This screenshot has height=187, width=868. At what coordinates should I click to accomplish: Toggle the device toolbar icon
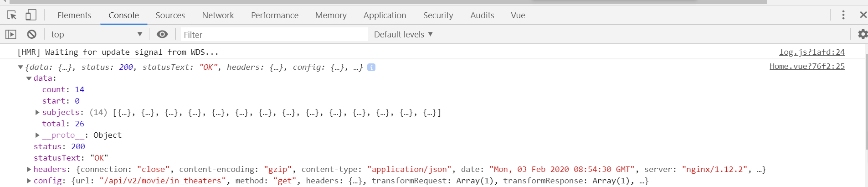pyautogui.click(x=31, y=15)
